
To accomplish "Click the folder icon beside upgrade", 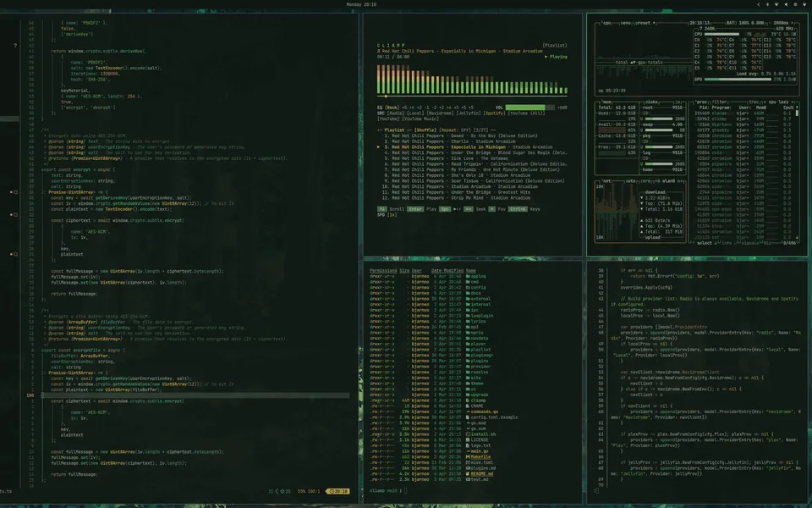I will point(468,395).
